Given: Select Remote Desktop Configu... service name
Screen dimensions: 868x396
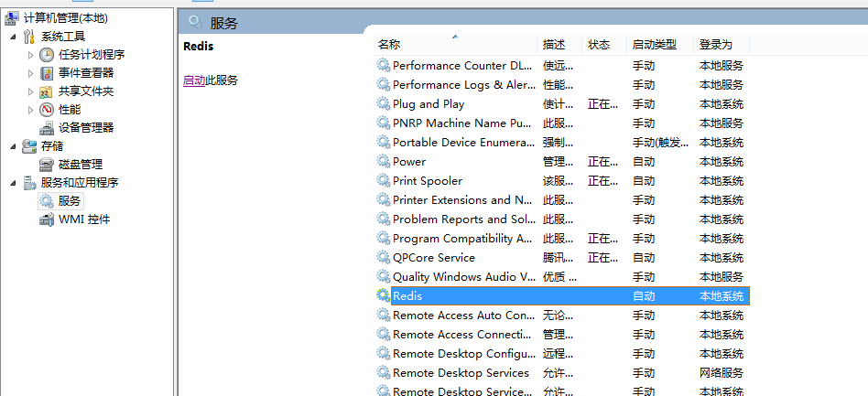Looking at the screenshot, I should (464, 353).
